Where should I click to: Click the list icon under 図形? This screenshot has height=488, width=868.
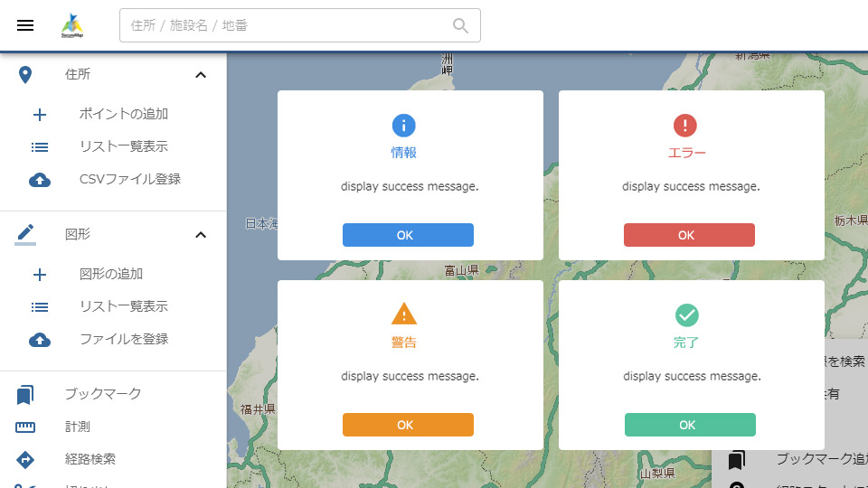pos(40,307)
